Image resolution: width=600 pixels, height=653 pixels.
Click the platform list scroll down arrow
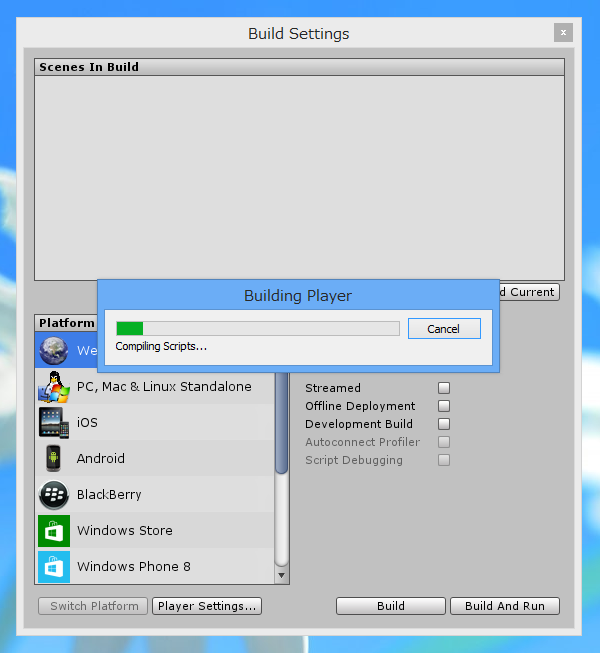[281, 576]
